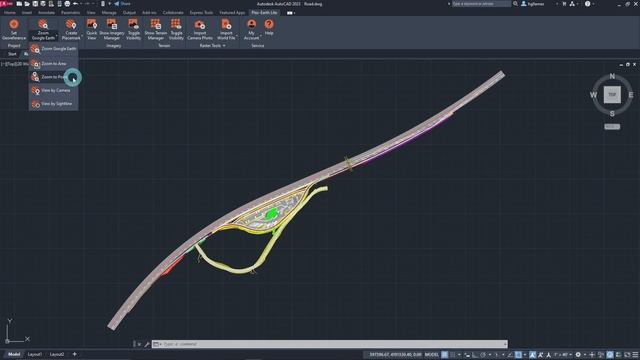Open My Account in the Service panel
The height and width of the screenshot is (360, 640).
pos(251,29)
